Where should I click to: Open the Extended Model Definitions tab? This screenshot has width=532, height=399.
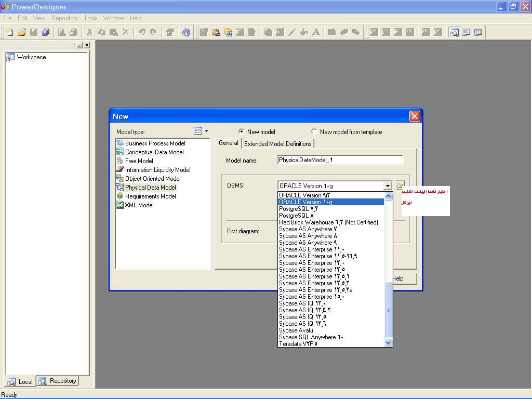tap(277, 144)
